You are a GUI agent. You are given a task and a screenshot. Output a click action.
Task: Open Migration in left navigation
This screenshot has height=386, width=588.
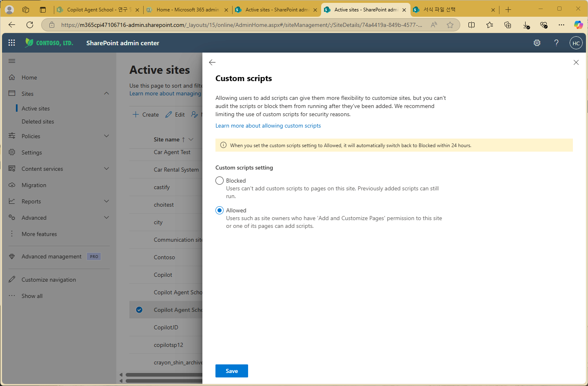pos(34,185)
